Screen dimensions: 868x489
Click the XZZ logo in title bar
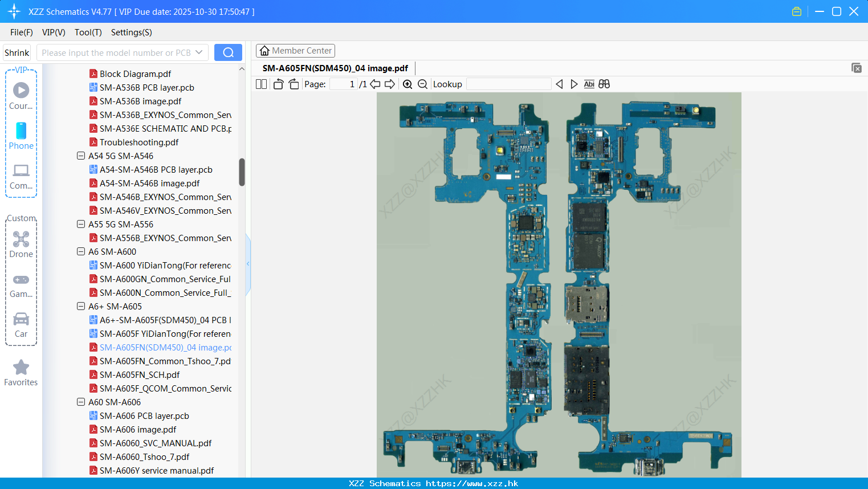tap(14, 11)
